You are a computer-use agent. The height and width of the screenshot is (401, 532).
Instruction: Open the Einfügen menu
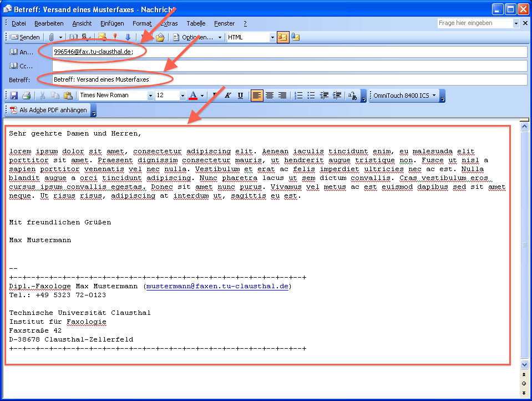112,23
